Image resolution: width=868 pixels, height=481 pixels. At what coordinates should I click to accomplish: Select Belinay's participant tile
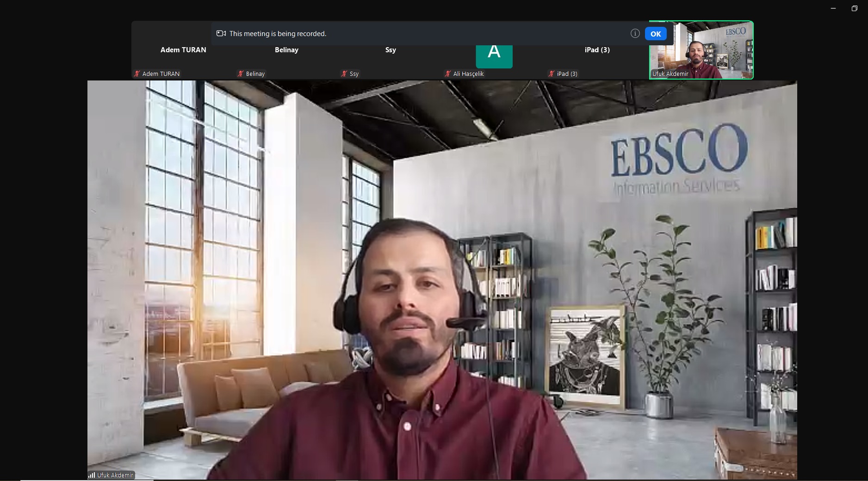click(x=286, y=58)
